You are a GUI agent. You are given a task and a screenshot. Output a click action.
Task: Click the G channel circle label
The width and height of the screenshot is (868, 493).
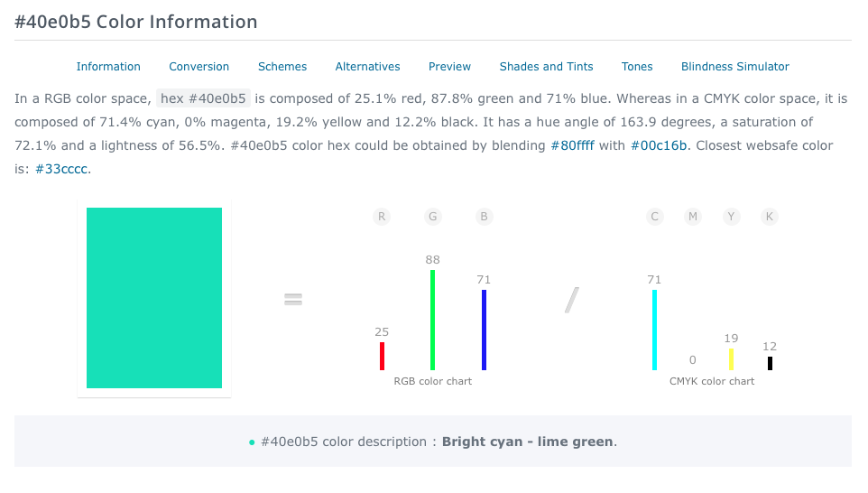point(433,217)
